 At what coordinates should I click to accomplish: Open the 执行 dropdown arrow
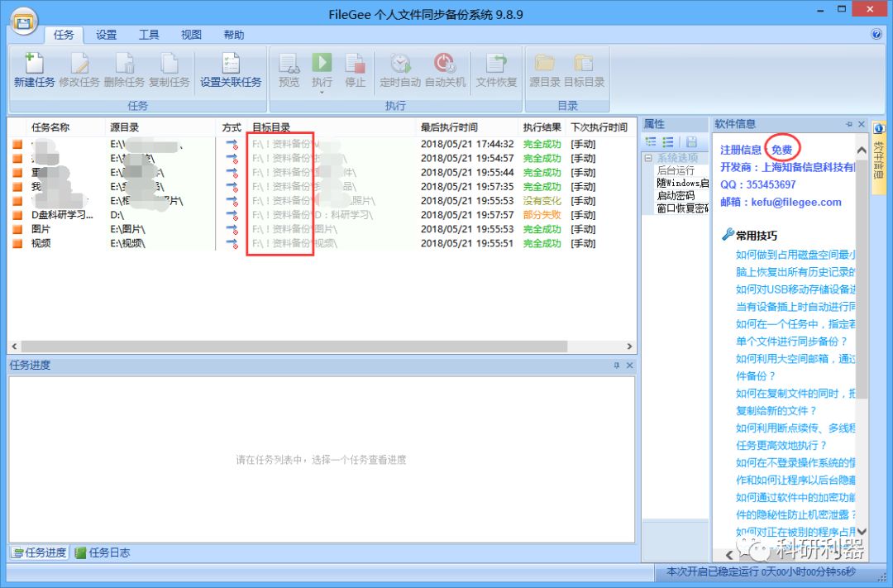[322, 93]
